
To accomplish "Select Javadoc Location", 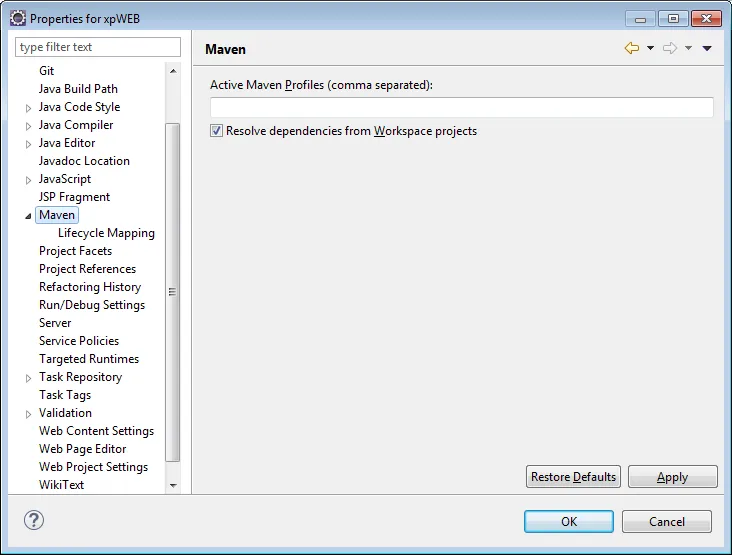I will (84, 161).
